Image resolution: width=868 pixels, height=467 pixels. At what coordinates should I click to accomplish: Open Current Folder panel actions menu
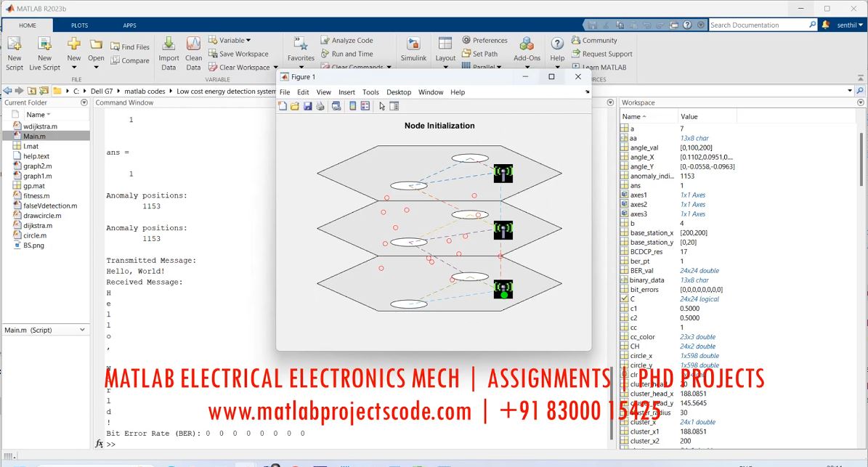click(x=84, y=102)
